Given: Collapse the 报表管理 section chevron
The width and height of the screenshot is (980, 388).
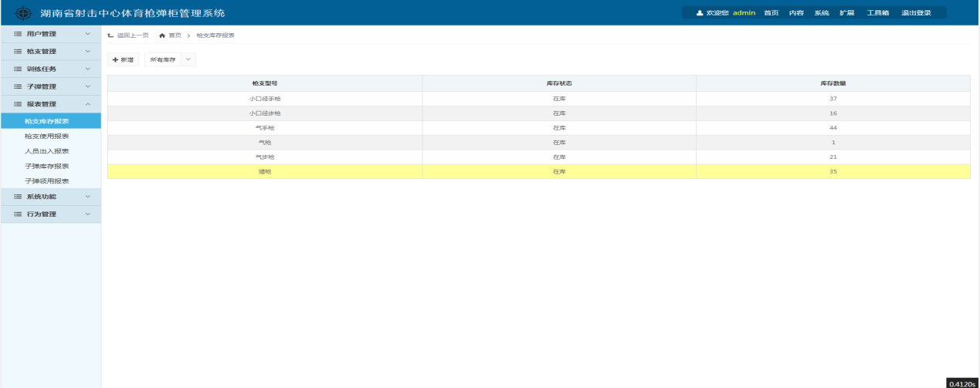Looking at the screenshot, I should [87, 104].
